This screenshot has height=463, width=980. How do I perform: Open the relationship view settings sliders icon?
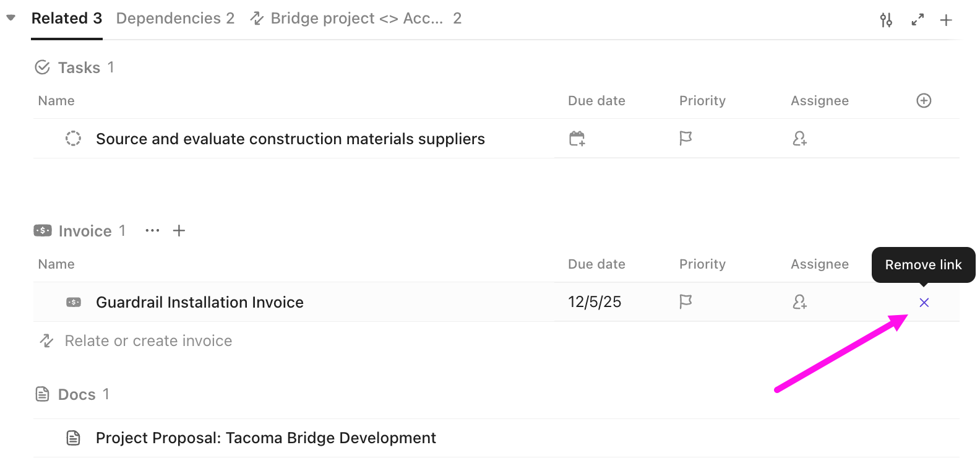point(886,19)
